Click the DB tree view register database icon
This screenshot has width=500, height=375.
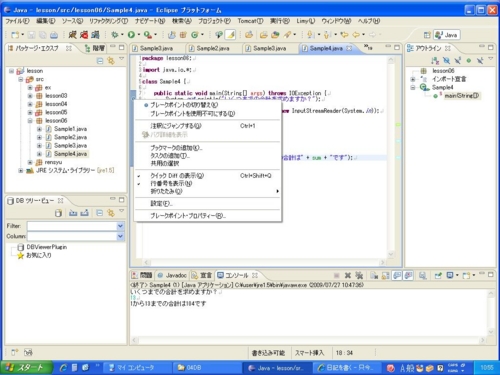tap(58, 213)
